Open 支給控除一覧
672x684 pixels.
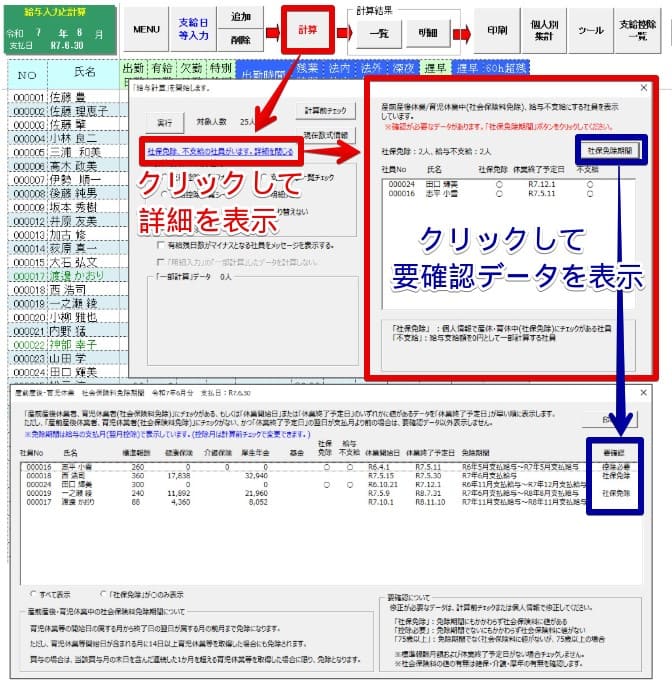(x=638, y=30)
